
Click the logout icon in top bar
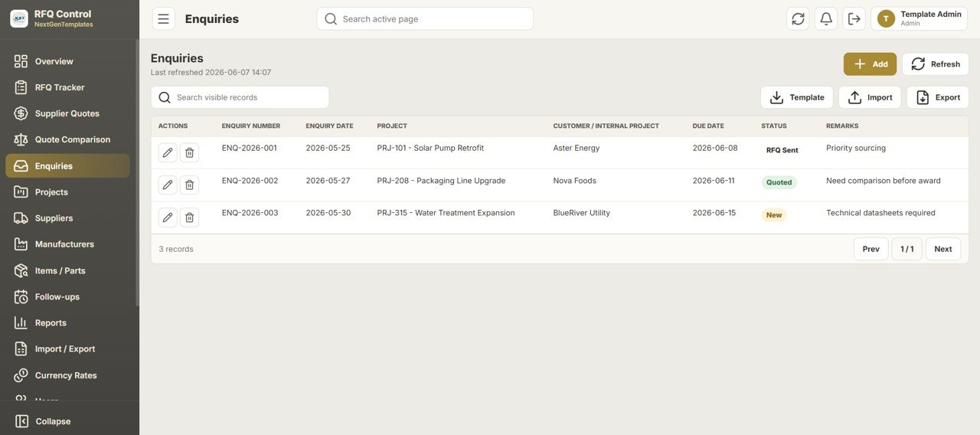point(854,19)
